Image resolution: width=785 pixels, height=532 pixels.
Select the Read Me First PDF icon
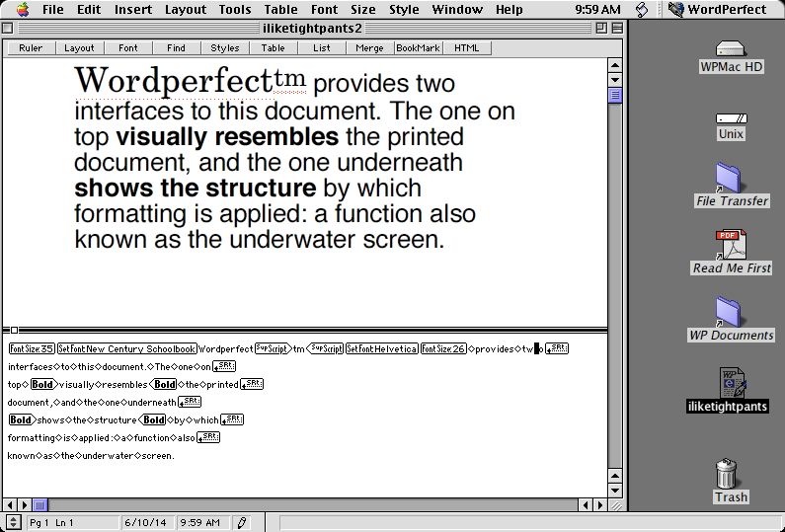(x=731, y=245)
